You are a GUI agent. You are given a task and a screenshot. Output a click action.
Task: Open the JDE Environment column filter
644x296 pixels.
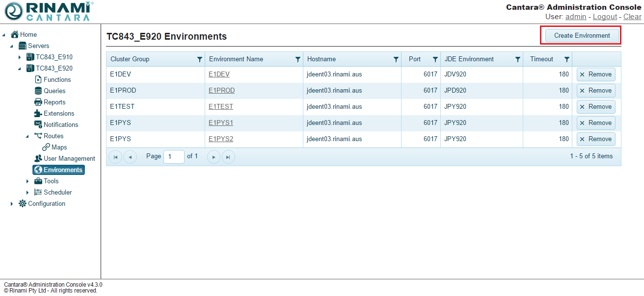pos(517,59)
